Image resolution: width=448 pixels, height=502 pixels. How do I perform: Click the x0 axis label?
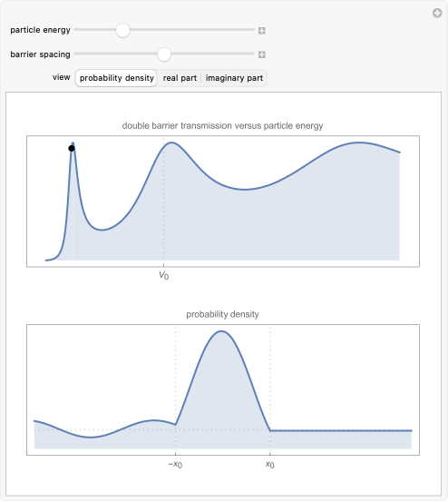point(270,464)
